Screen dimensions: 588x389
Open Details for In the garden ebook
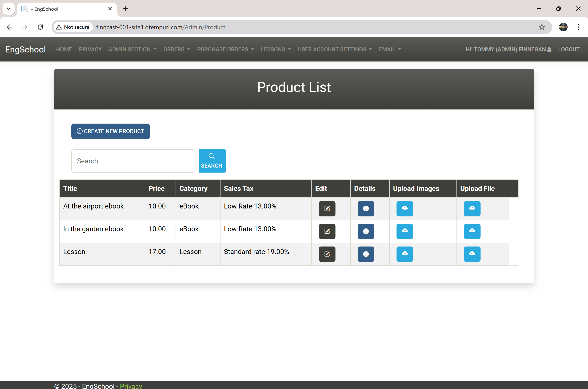[365, 231]
